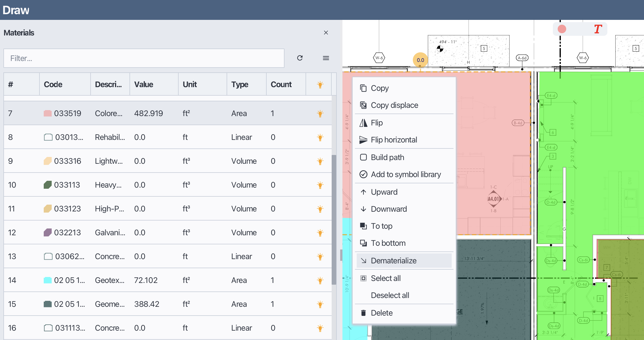The height and width of the screenshot is (340, 644).
Task: Toggle lightbulb visibility for row 14
Action: pos(320,280)
